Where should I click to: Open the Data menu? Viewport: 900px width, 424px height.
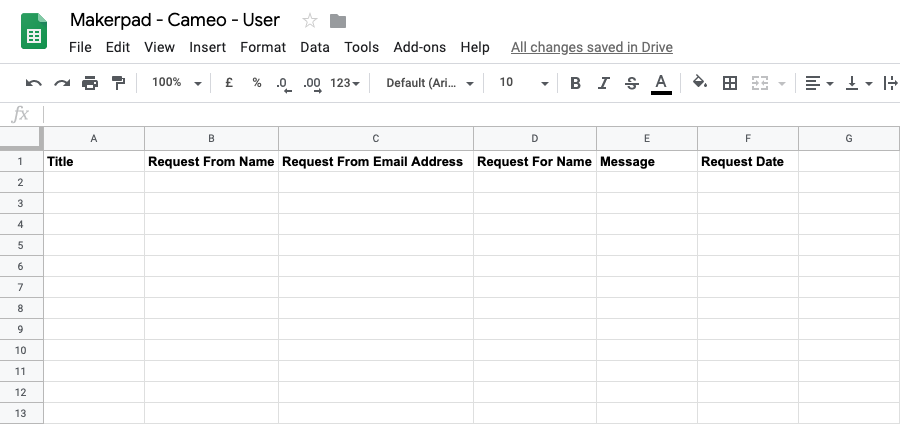(315, 47)
